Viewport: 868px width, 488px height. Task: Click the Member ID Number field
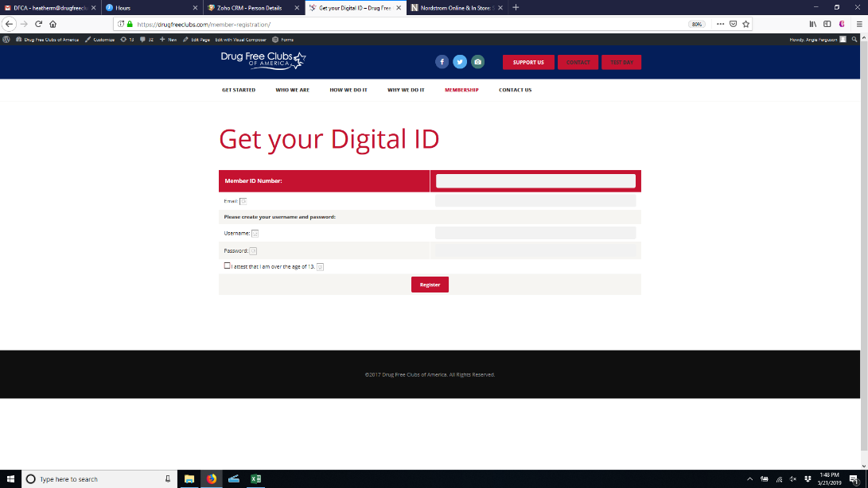pos(535,181)
